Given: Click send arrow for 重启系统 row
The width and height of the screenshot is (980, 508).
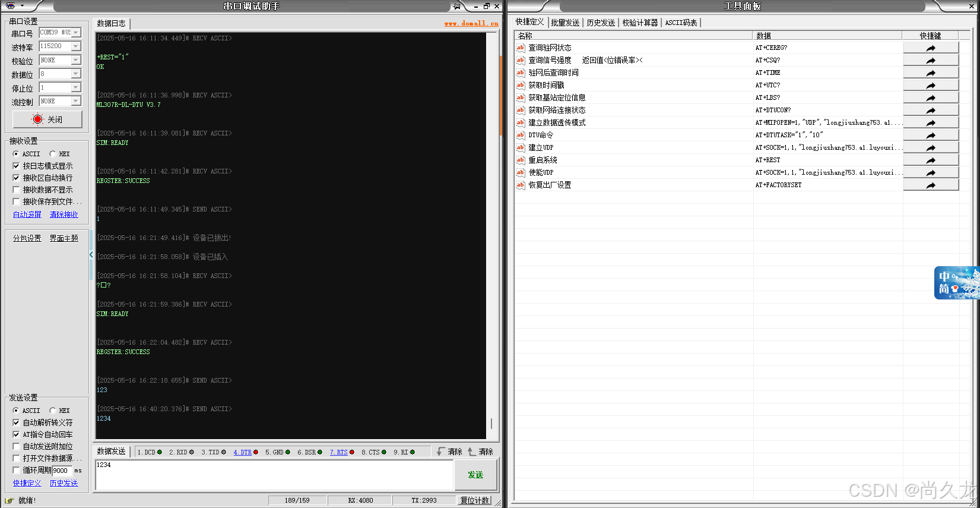Looking at the screenshot, I should point(931,160).
